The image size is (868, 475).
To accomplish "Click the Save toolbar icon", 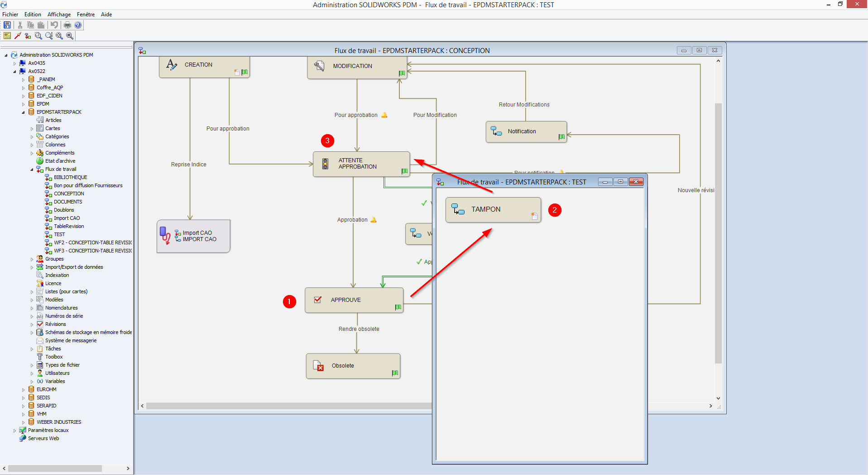I will [x=7, y=25].
